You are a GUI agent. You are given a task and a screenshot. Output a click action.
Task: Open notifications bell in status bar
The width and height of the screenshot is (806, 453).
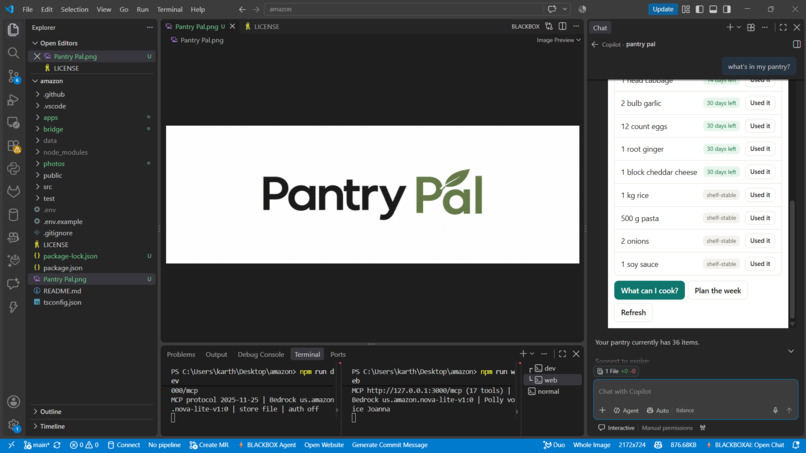(x=796, y=445)
